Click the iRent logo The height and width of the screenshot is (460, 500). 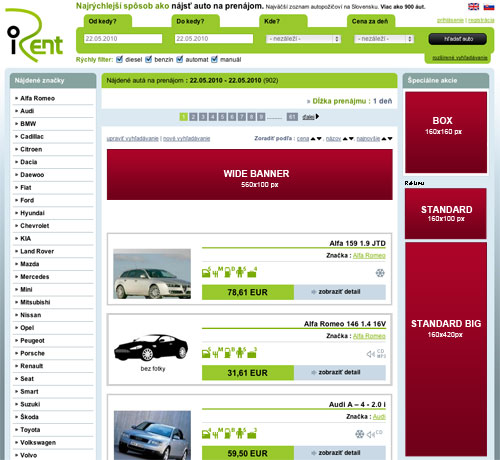click(35, 36)
